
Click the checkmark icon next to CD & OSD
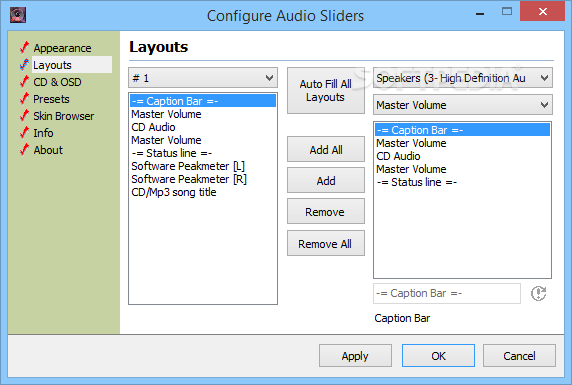pyautogui.click(x=24, y=81)
